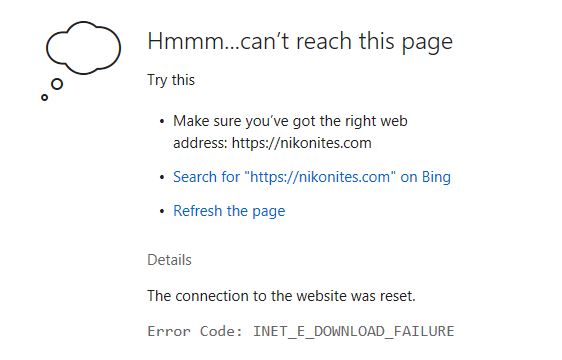562x360 pixels.
Task: Click the smallest thought bubble circle
Action: pos(44,97)
